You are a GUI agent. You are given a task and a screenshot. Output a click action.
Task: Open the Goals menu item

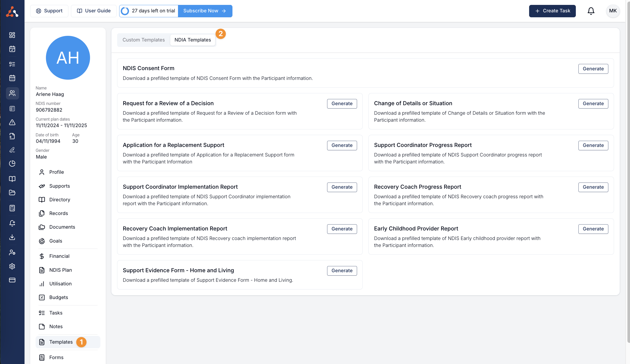[55, 241]
